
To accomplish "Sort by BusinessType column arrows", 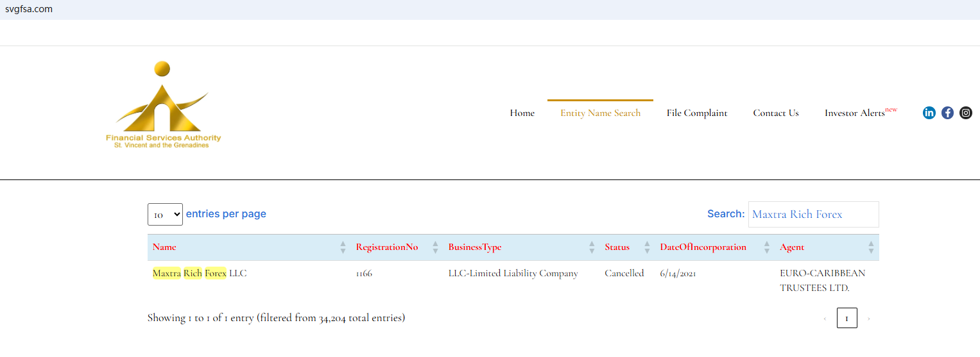I will coord(592,247).
